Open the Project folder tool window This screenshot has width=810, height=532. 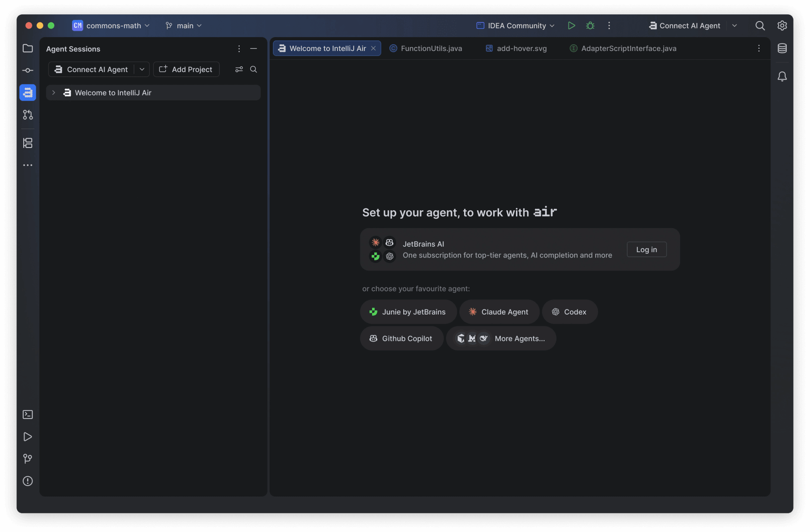[27, 48]
